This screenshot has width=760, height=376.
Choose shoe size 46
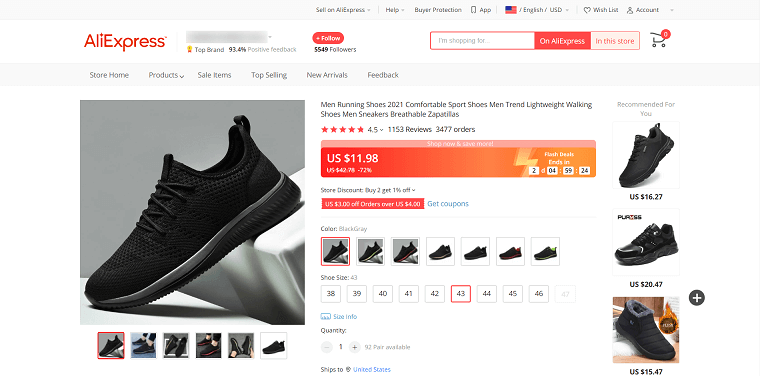(x=539, y=294)
